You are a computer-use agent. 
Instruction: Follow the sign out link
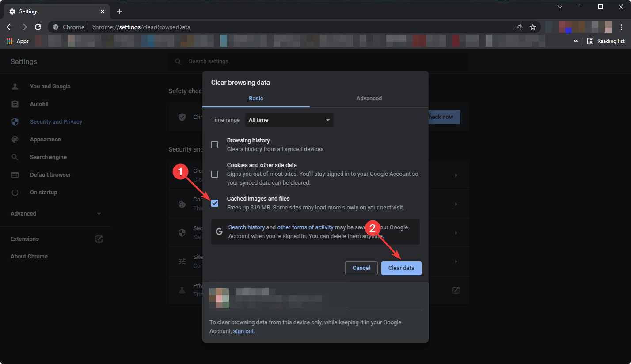(243, 331)
